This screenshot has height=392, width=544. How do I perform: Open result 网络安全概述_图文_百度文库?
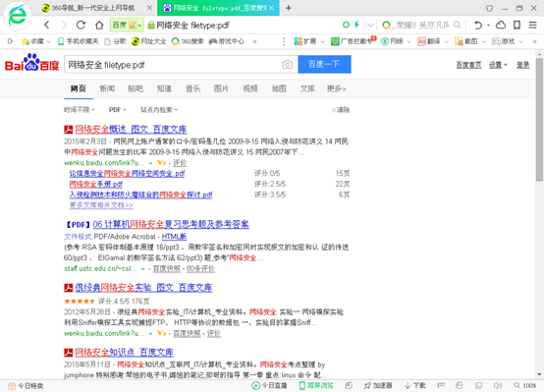(131, 129)
